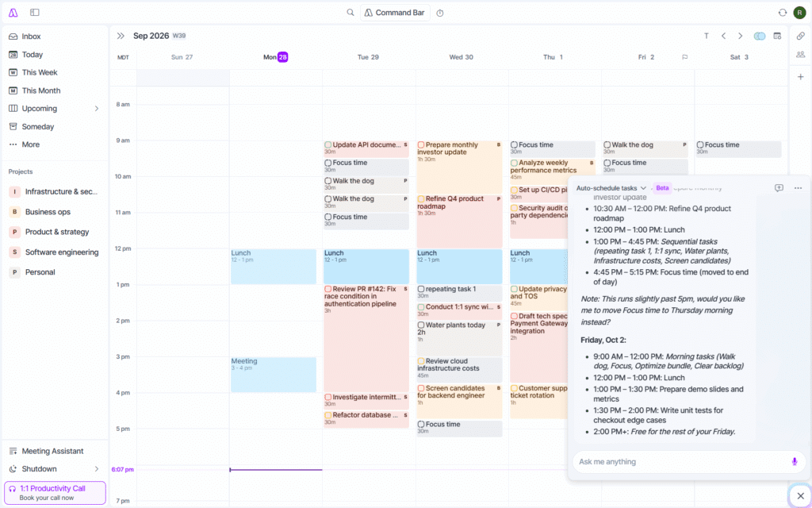Check off Friday Walk the dog task
812x508 pixels.
[607, 145]
